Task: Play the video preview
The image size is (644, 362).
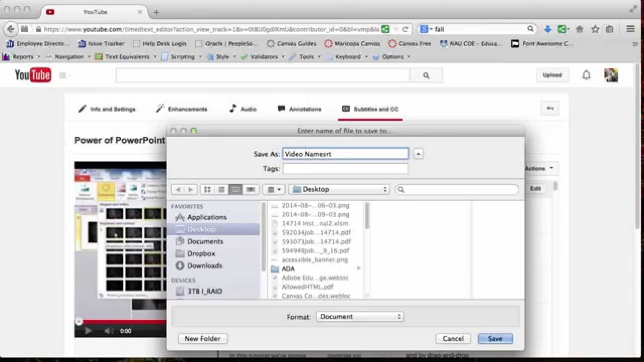Action: pos(89,330)
